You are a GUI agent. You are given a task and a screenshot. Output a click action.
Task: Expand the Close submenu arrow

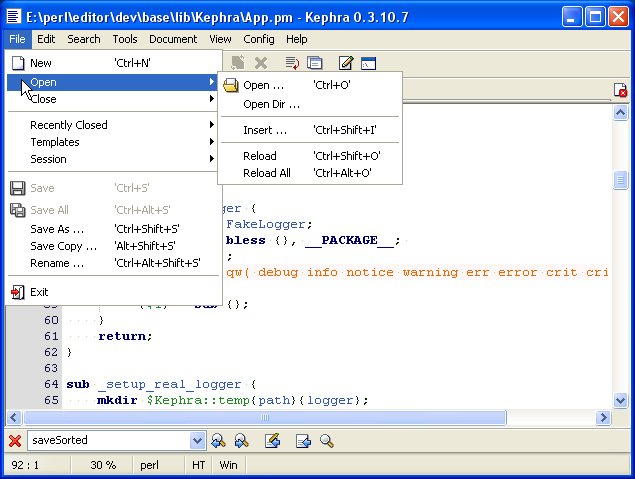(x=212, y=98)
